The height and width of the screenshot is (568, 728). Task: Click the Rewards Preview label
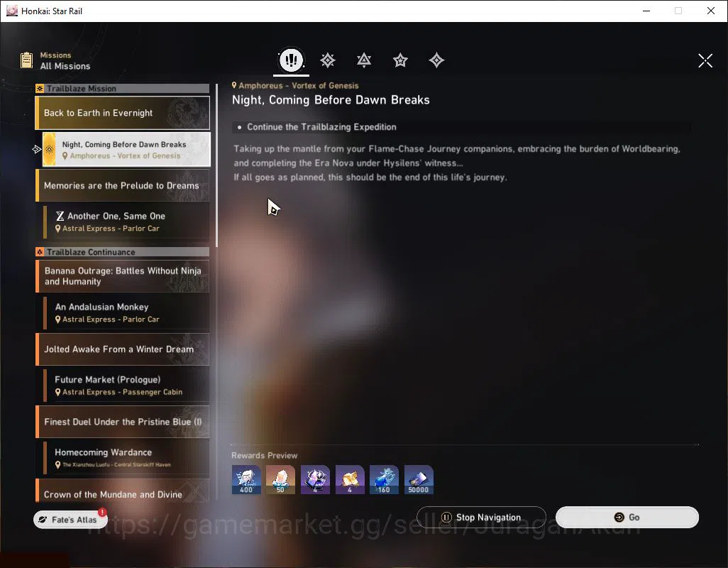[264, 455]
